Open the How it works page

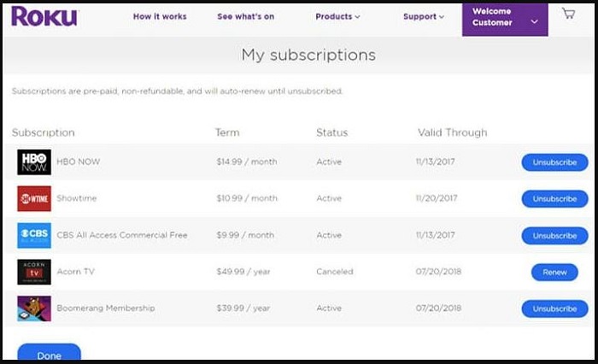160,16
